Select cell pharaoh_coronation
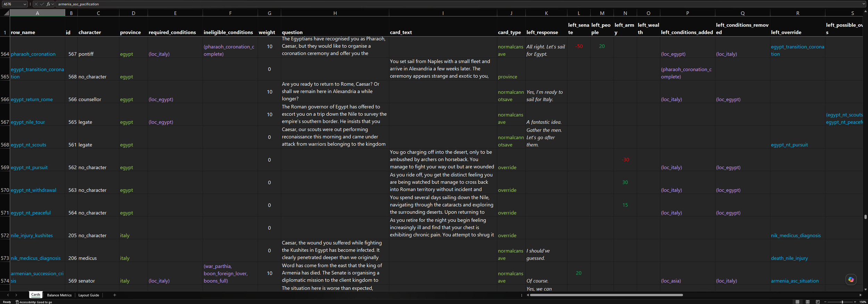 (x=37, y=46)
